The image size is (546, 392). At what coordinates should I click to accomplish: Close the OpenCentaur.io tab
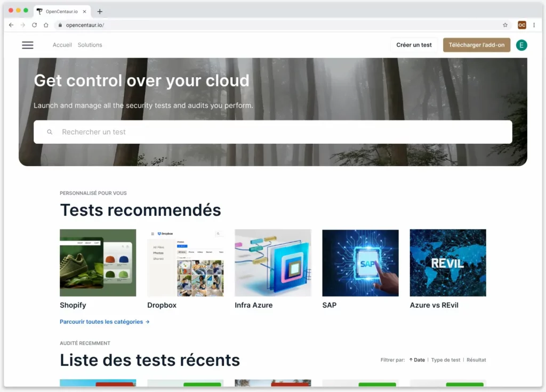84,12
